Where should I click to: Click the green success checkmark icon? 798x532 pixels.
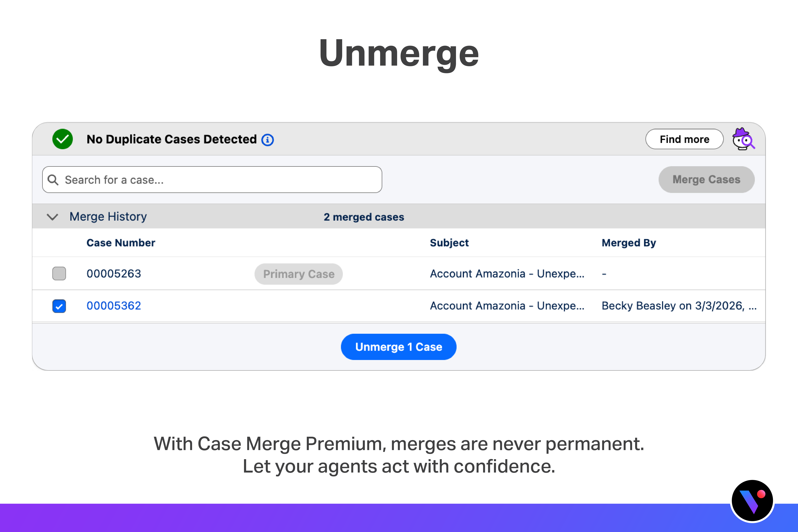point(62,139)
